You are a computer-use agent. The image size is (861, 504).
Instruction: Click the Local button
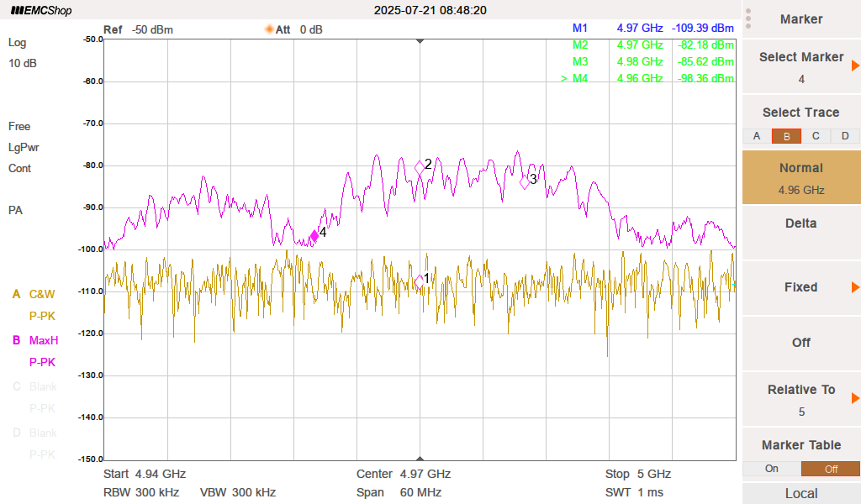(x=800, y=493)
